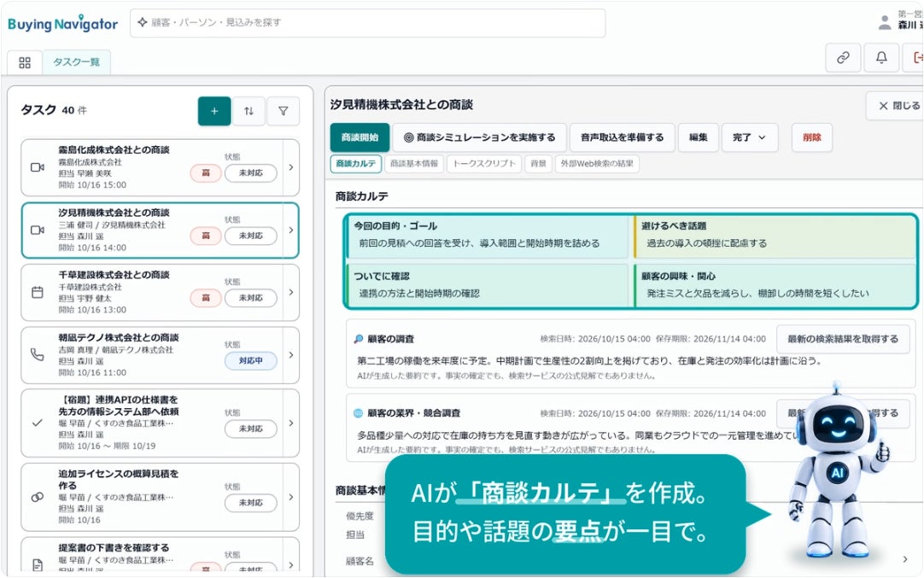This screenshot has width=924, height=578.
Task: Expand 提案書の下書き task card chevron
Action: point(291,565)
